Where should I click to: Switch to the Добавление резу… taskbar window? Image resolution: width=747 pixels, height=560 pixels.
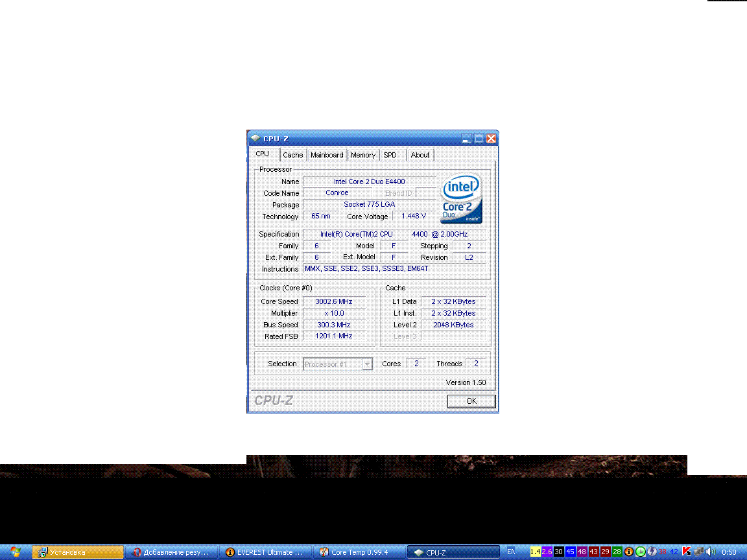[x=171, y=552]
